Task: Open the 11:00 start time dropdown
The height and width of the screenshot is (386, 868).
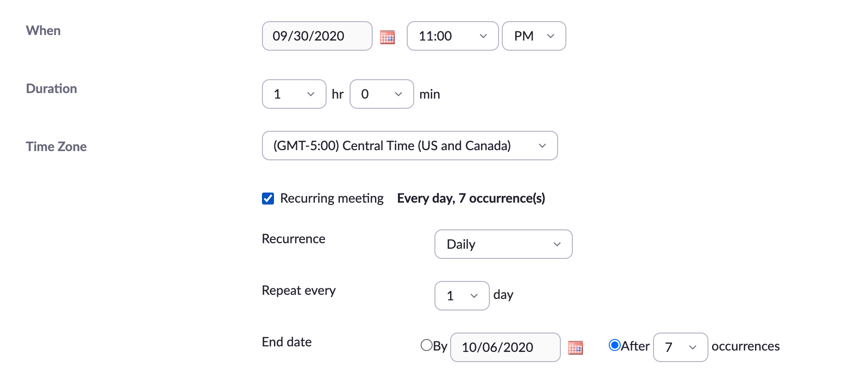Action: pyautogui.click(x=452, y=36)
